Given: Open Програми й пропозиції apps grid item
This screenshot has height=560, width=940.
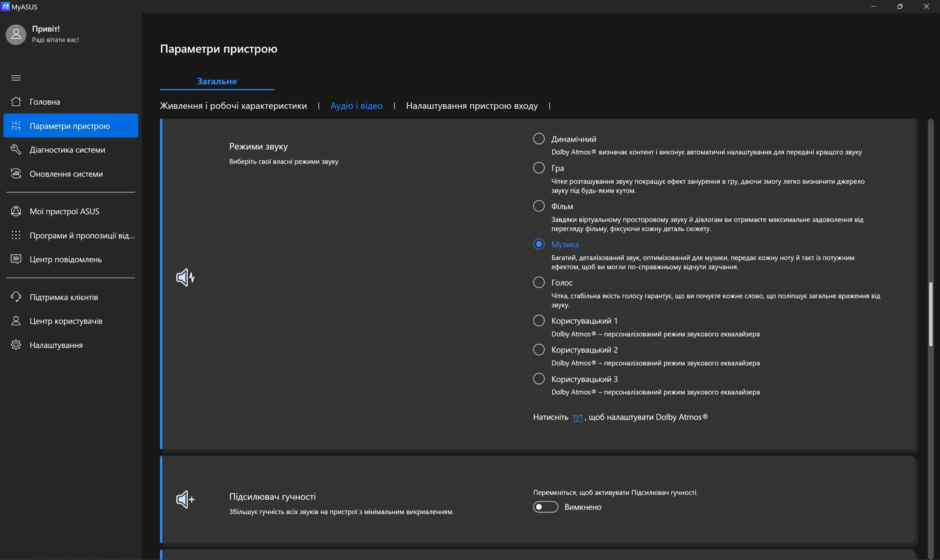Looking at the screenshot, I should click(x=16, y=235).
